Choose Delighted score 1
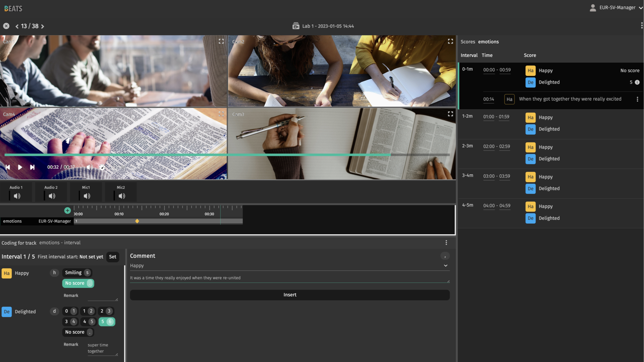644x362 pixels. pyautogui.click(x=88, y=311)
